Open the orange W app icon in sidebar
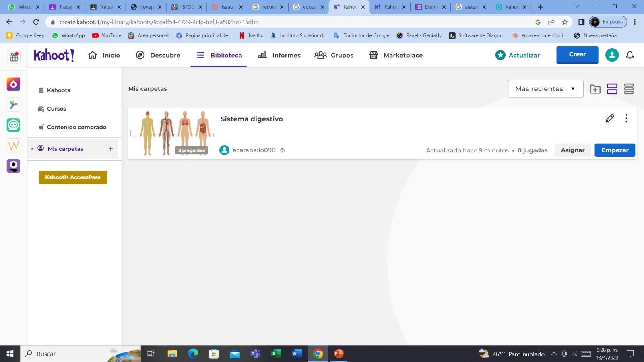Viewport: 644px width, 362px height. tap(13, 145)
